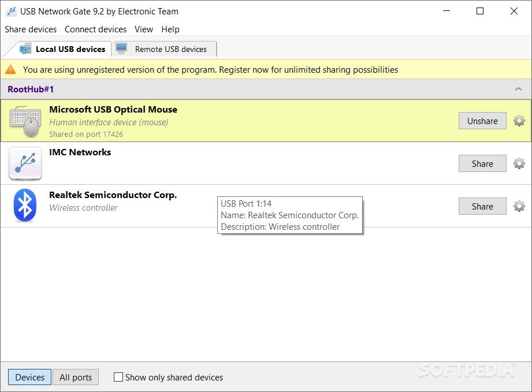Collapse the RootHub#1 group chevron
Image resolution: width=532 pixels, height=392 pixels.
pyautogui.click(x=518, y=89)
